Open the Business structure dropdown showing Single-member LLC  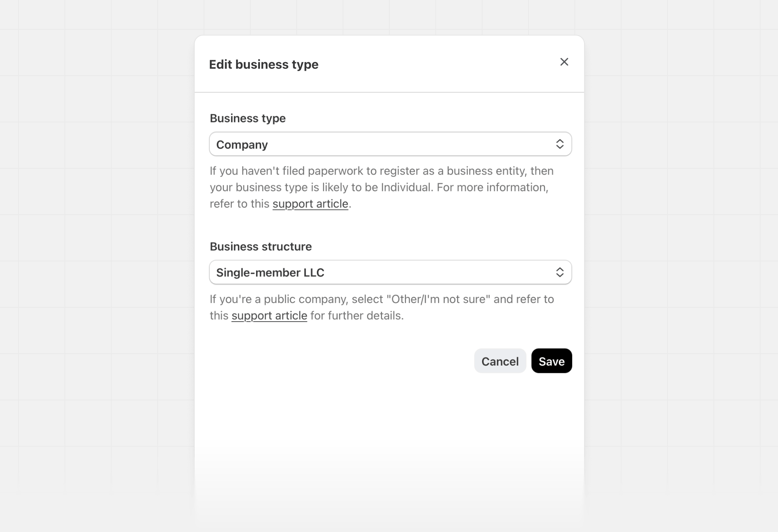[x=390, y=272]
